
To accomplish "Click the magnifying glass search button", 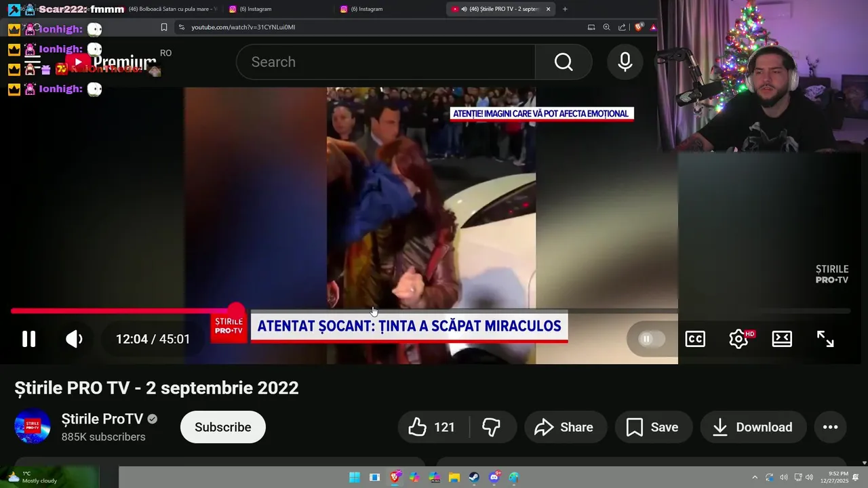I will click(x=564, y=62).
